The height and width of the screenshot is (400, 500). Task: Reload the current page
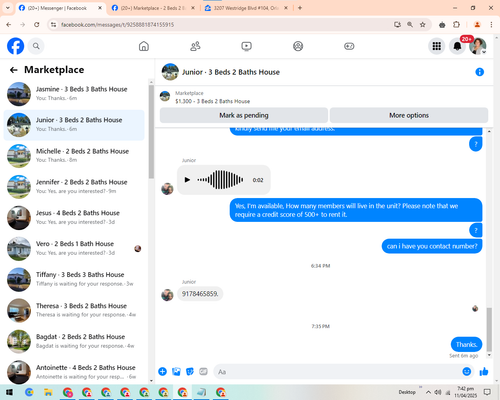click(37, 25)
